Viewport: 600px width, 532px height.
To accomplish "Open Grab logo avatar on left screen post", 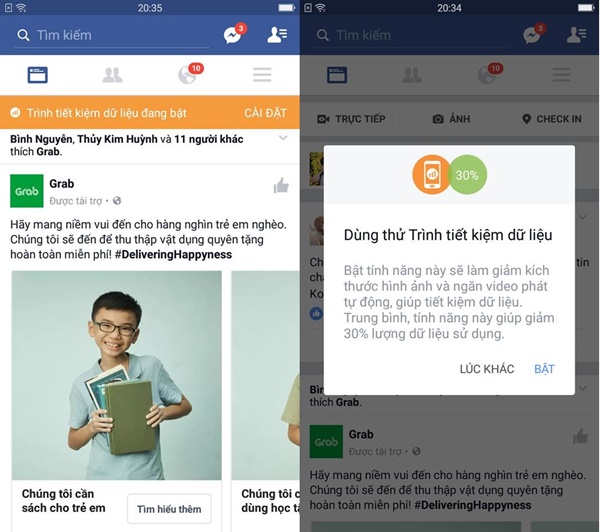I will point(27,191).
